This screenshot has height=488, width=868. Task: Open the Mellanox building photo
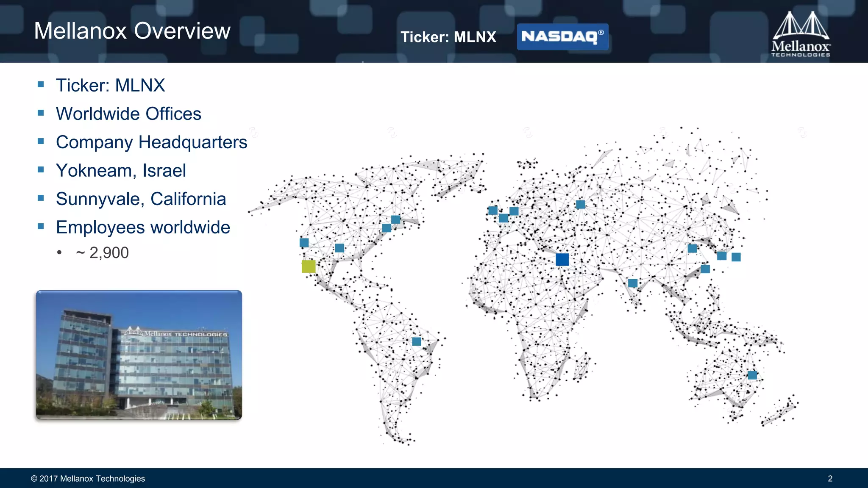coord(139,355)
